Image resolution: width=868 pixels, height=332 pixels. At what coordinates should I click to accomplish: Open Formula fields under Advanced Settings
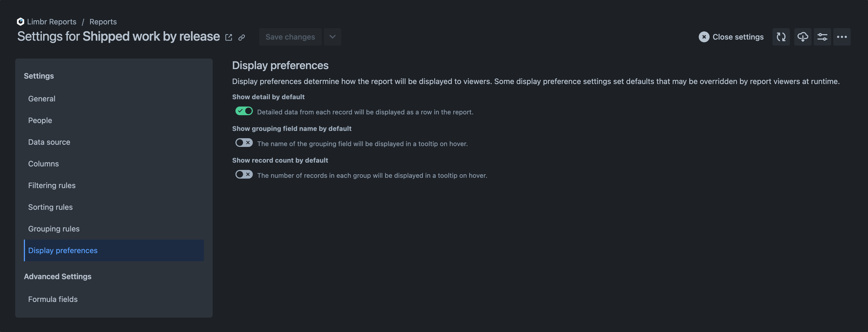coord(53,299)
